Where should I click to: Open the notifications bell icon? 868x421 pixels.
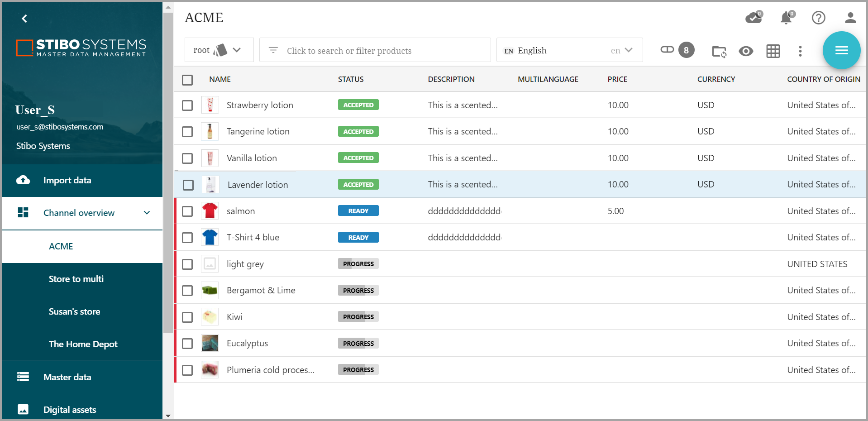coord(787,18)
